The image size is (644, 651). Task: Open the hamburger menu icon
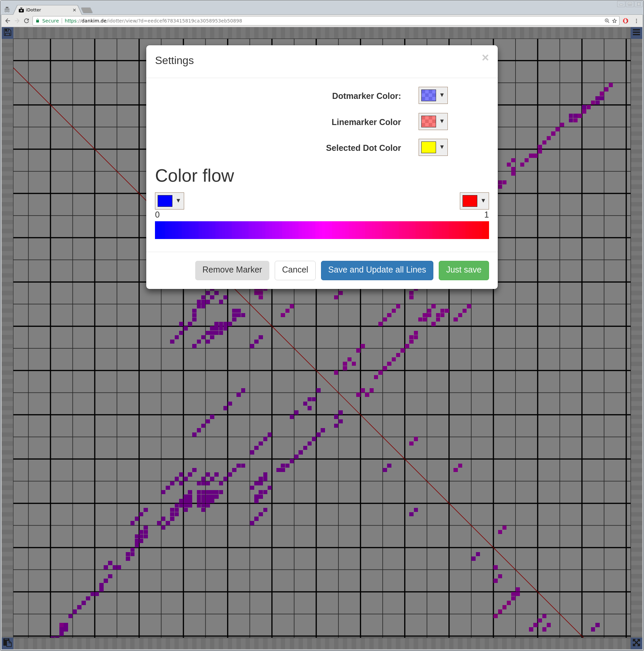coord(636,32)
